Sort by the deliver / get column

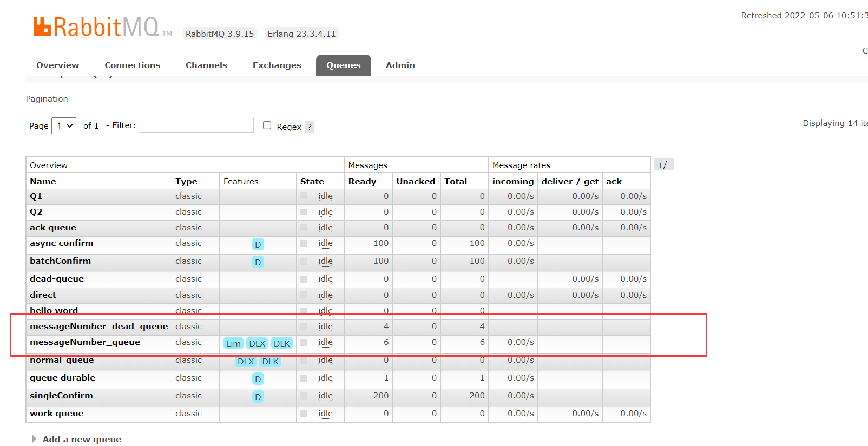[x=570, y=182]
